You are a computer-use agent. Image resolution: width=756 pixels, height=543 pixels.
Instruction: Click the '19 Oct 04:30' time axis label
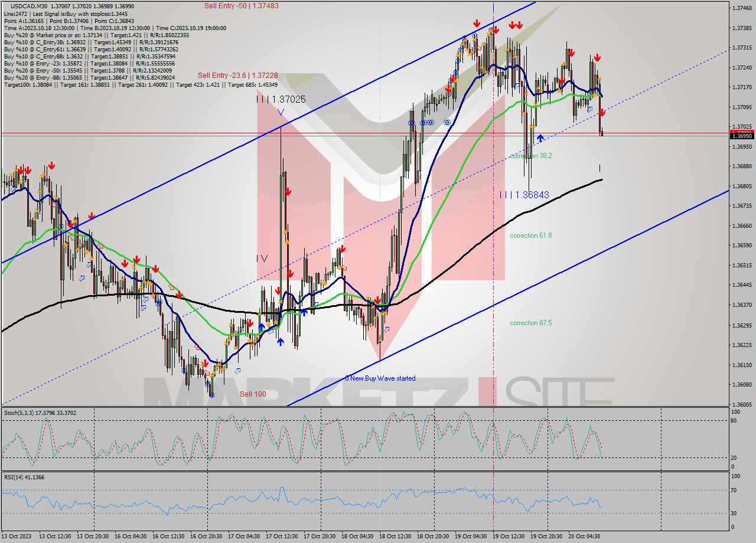pos(471,537)
